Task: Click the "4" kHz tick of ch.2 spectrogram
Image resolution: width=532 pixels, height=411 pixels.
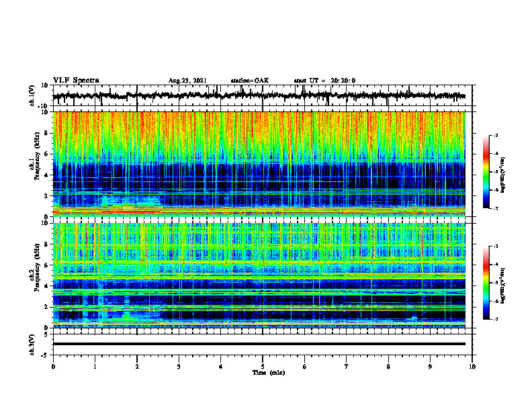Action: [46, 286]
